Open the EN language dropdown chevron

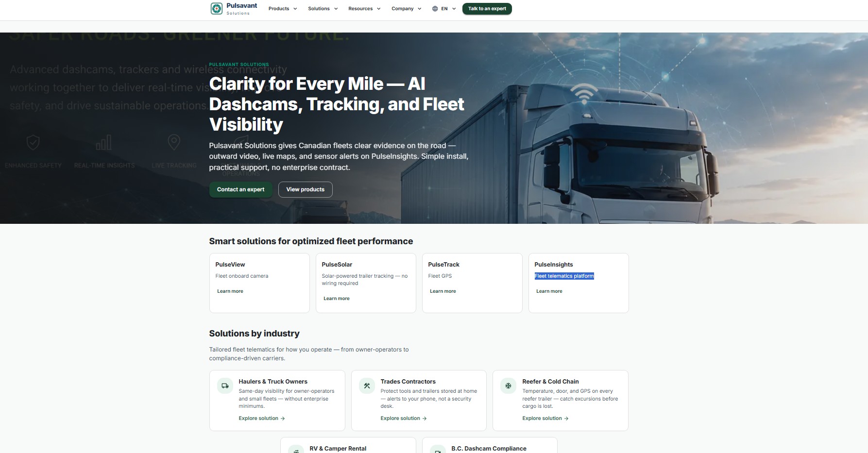454,9
